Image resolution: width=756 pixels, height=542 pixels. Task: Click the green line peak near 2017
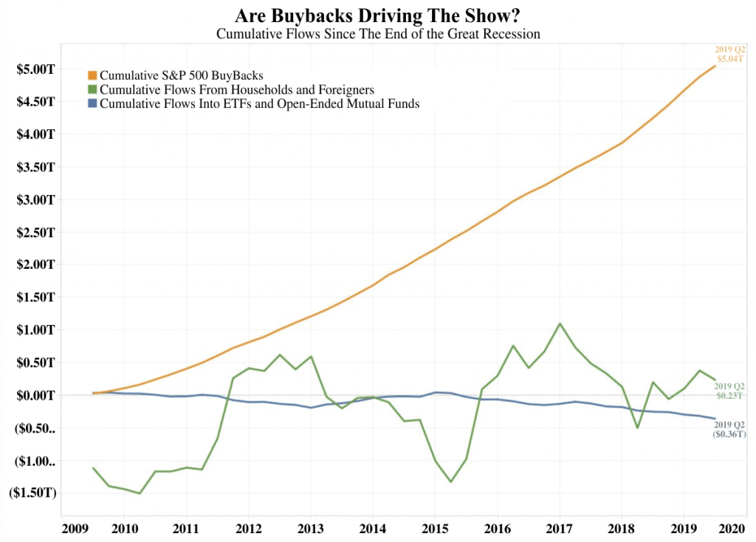click(x=560, y=323)
